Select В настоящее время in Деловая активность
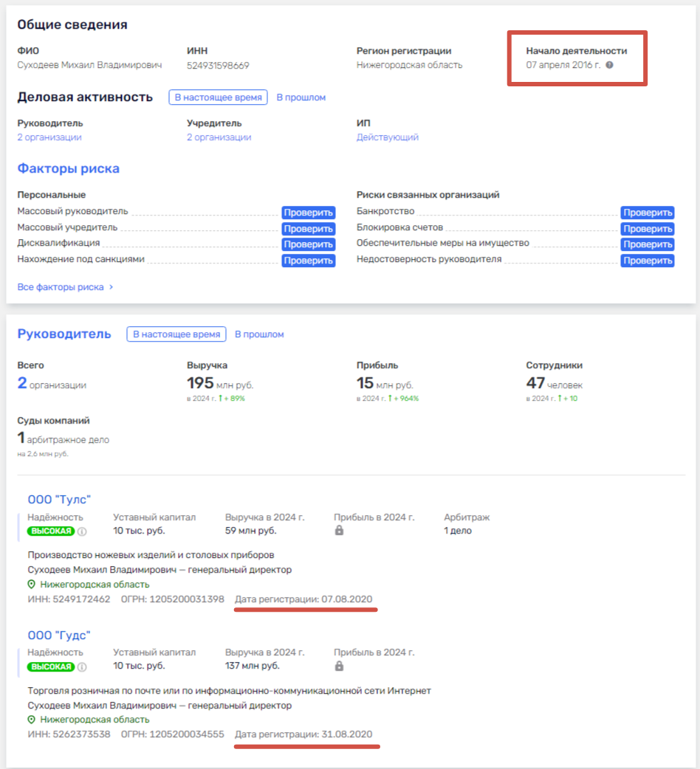The height and width of the screenshot is (769, 700). coord(218,97)
